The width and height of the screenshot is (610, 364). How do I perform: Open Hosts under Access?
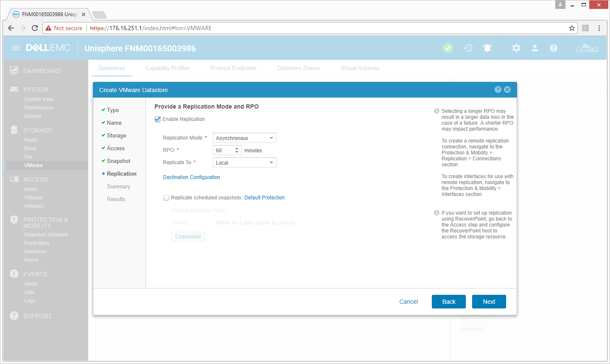[x=31, y=189]
